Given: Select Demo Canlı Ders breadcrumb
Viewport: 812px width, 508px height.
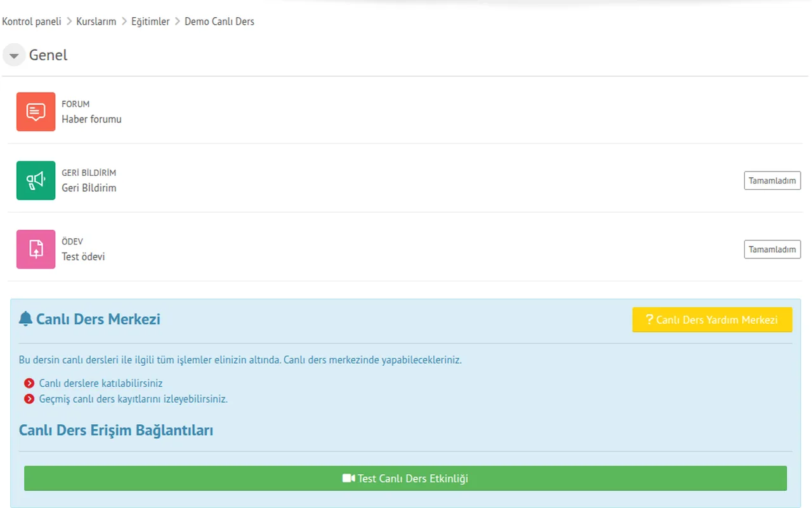Looking at the screenshot, I should [x=219, y=22].
